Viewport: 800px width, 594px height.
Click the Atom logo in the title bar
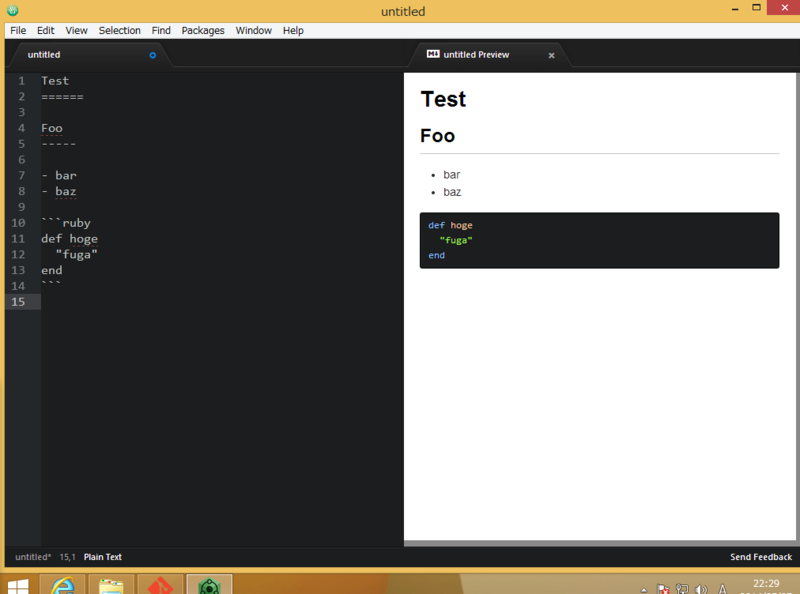pos(12,10)
